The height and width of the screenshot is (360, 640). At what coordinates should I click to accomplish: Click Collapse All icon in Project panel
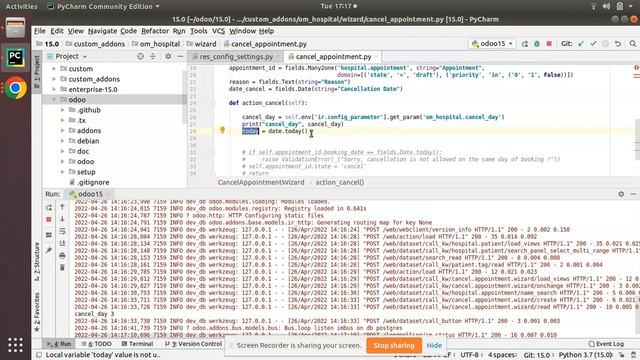(x=153, y=56)
